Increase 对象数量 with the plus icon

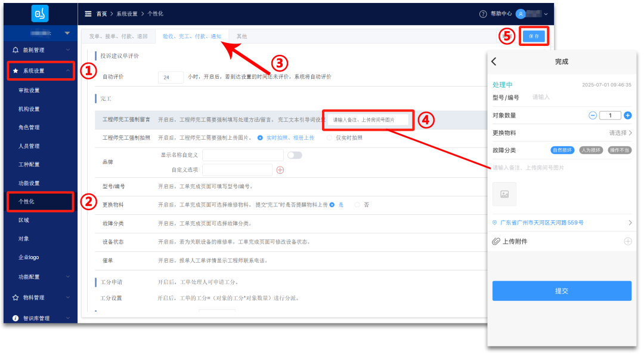point(627,116)
